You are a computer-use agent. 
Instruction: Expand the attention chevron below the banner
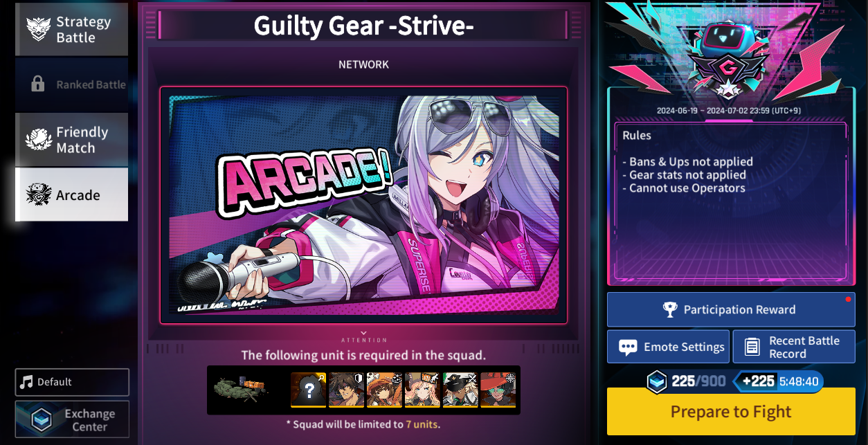pyautogui.click(x=363, y=333)
